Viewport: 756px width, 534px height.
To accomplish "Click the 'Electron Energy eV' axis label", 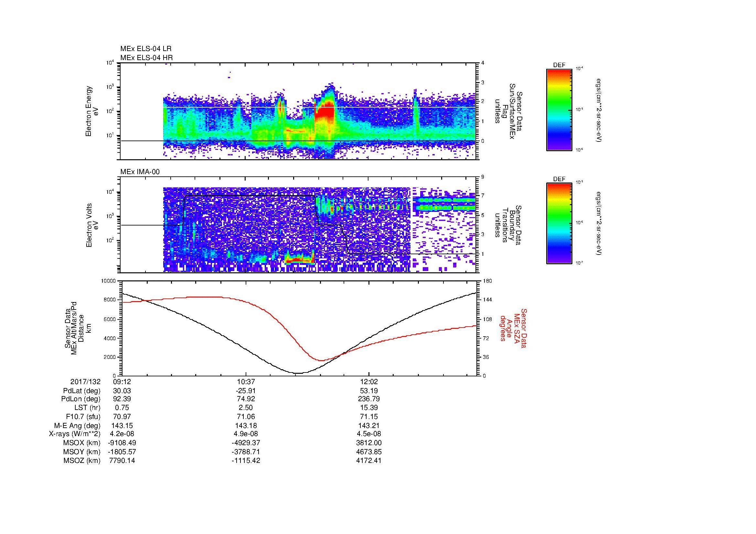I will pos(92,111).
